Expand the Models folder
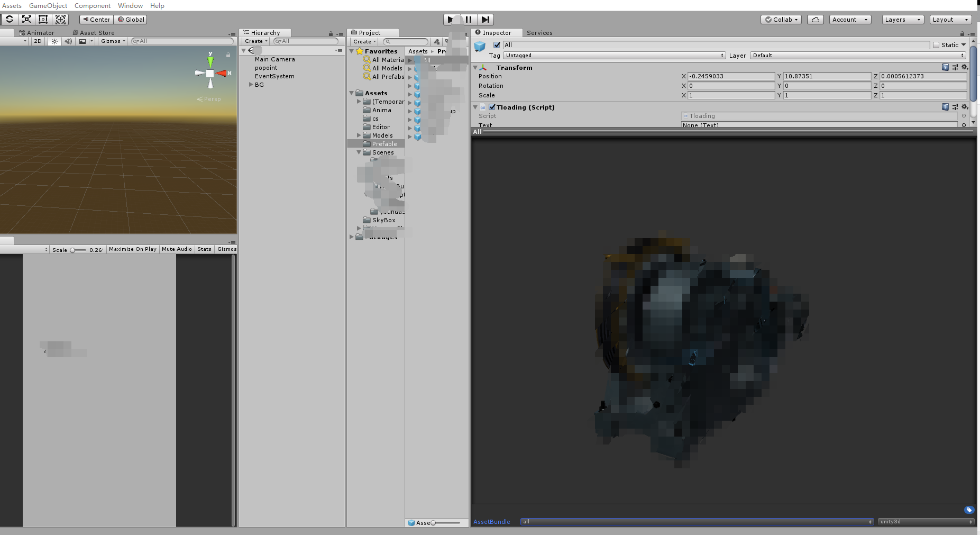Image resolution: width=980 pixels, height=535 pixels. click(359, 135)
